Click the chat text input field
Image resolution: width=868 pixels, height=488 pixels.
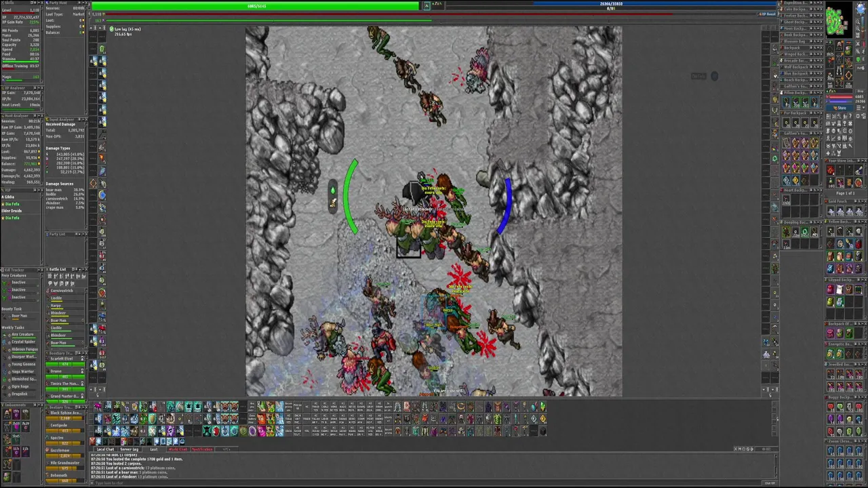[427, 483]
